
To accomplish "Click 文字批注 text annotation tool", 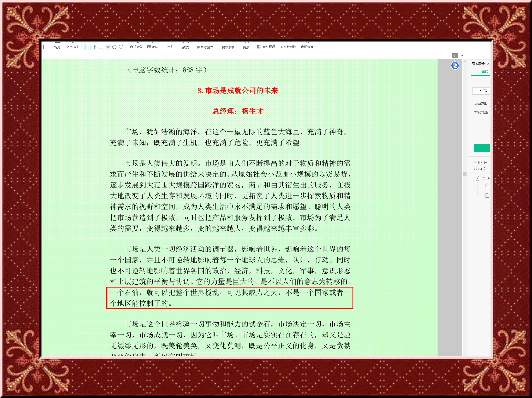I will tap(72, 47).
